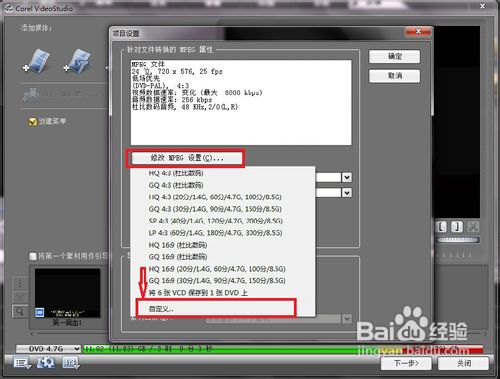Click the cut clip scissors icon
The width and height of the screenshot is (500, 379).
(x=473, y=227)
